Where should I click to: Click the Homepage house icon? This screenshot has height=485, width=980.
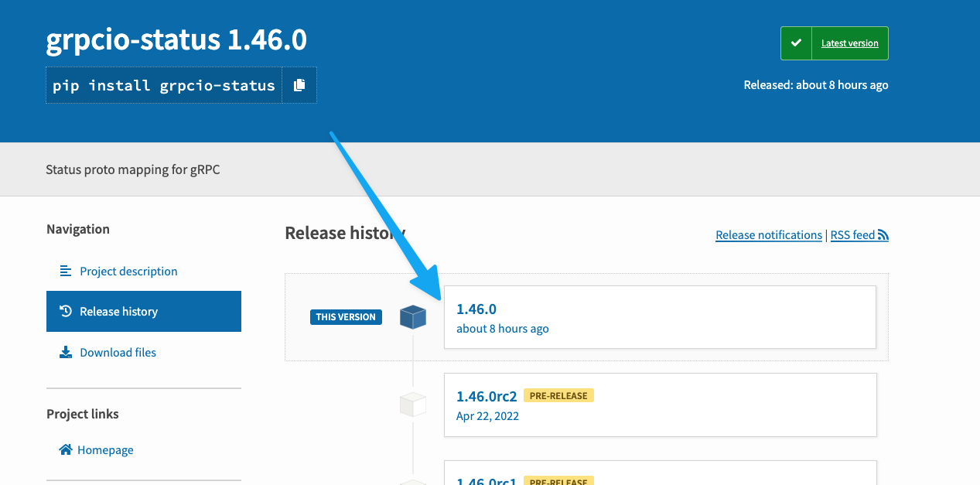[x=66, y=449]
